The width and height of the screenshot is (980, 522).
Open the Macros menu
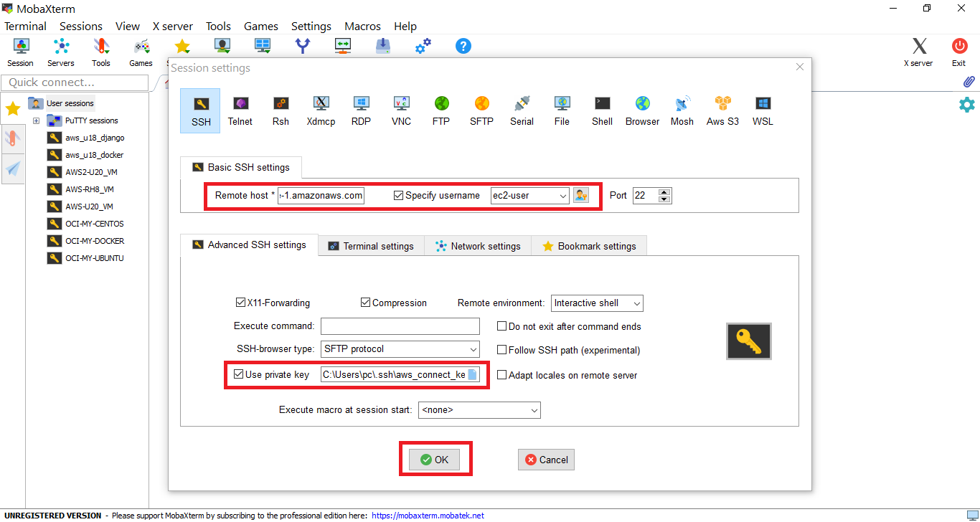(362, 26)
